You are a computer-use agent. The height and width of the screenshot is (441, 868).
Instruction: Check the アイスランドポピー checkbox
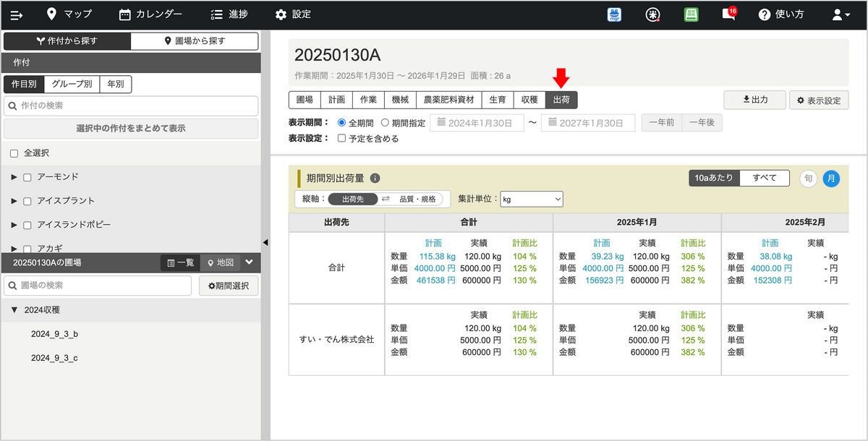pyautogui.click(x=27, y=225)
